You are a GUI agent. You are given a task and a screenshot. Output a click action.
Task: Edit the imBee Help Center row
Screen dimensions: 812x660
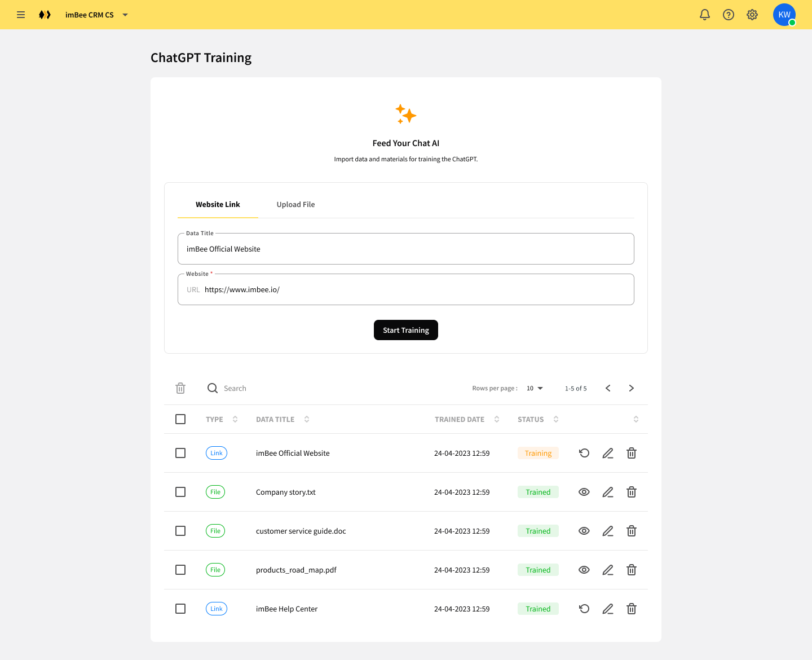[608, 609]
